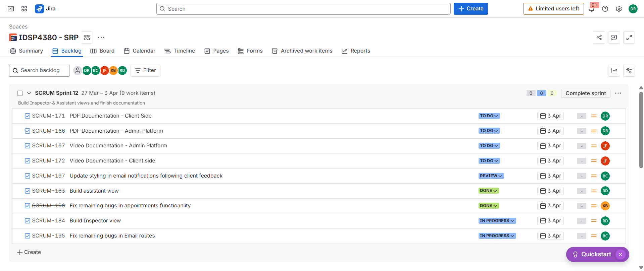Open the Timeline tab

180,51
